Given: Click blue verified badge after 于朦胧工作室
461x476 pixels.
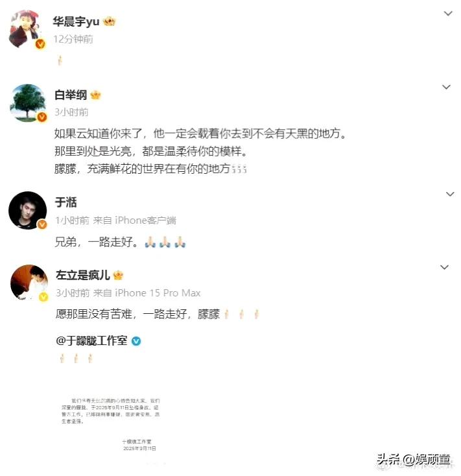Looking at the screenshot, I should click(x=136, y=341).
